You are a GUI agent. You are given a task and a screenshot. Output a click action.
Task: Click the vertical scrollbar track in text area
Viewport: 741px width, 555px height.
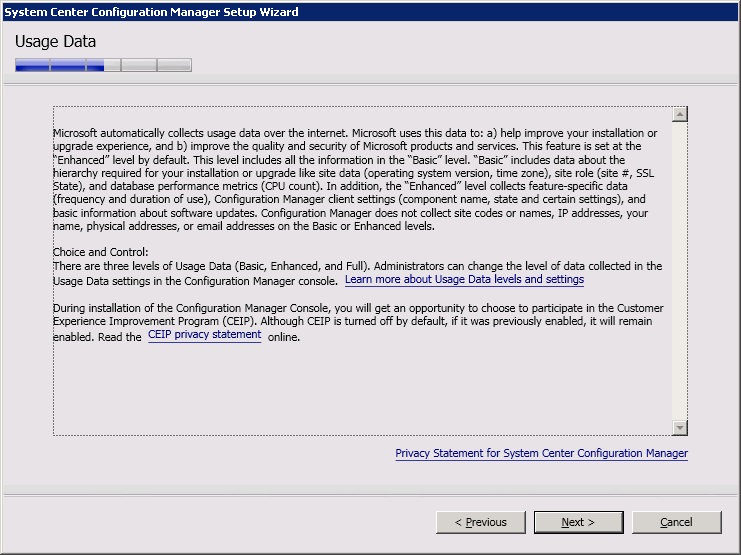(x=680, y=270)
